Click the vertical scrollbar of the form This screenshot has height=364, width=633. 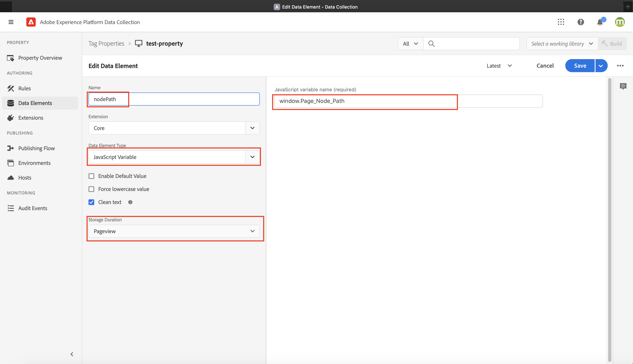(610, 220)
